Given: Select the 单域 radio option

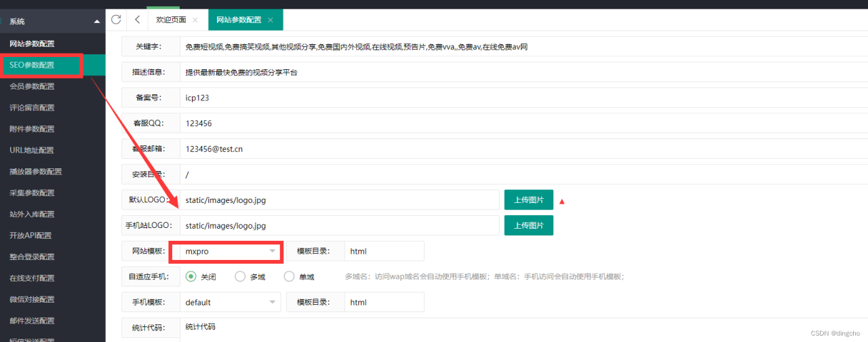Looking at the screenshot, I should coord(290,276).
